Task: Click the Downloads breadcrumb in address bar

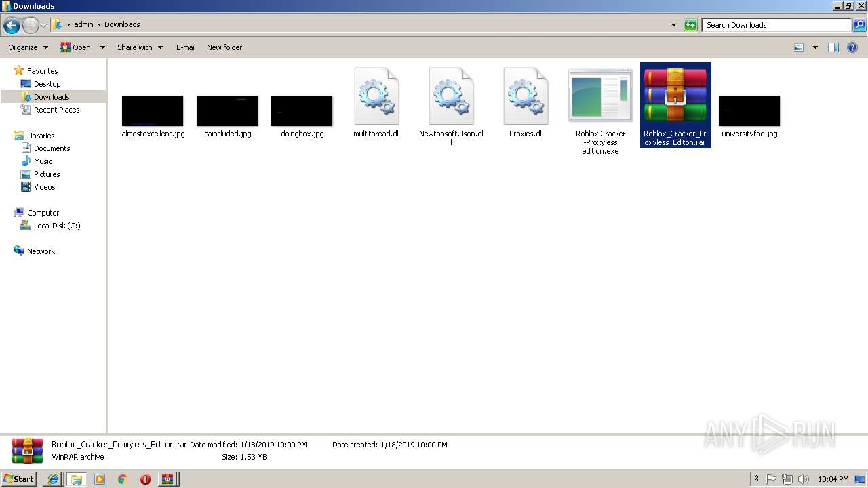Action: click(x=122, y=24)
